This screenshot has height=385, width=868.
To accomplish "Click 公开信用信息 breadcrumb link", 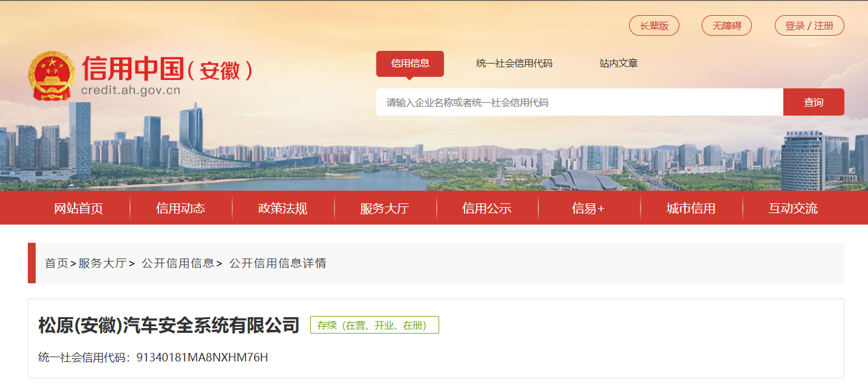I will (178, 263).
